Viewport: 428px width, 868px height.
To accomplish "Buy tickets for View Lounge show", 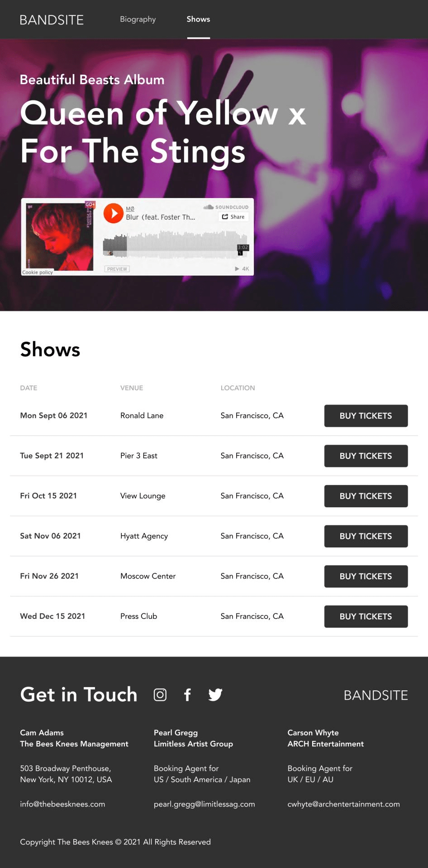I will pos(366,496).
